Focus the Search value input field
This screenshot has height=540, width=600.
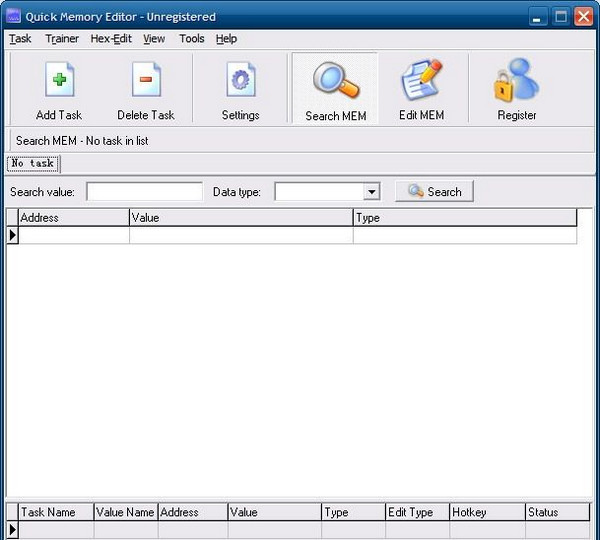pos(144,192)
